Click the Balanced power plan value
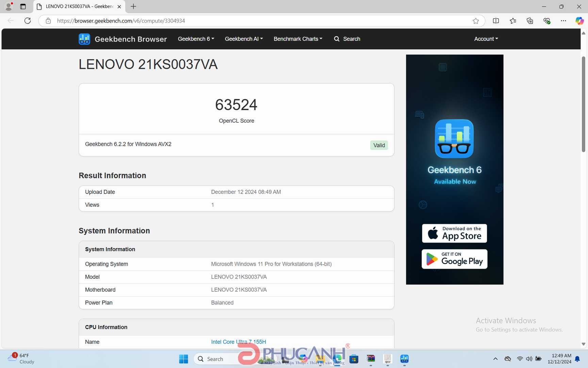 [222, 303]
